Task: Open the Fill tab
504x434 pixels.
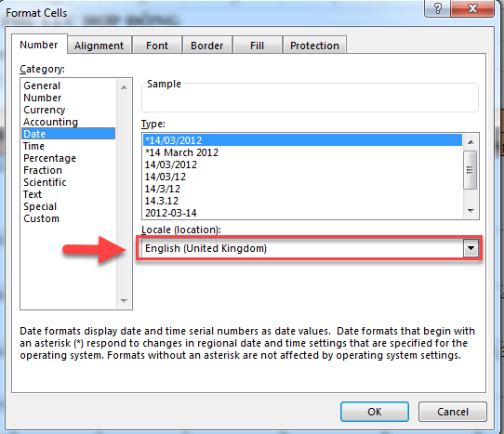Action: coord(257,46)
